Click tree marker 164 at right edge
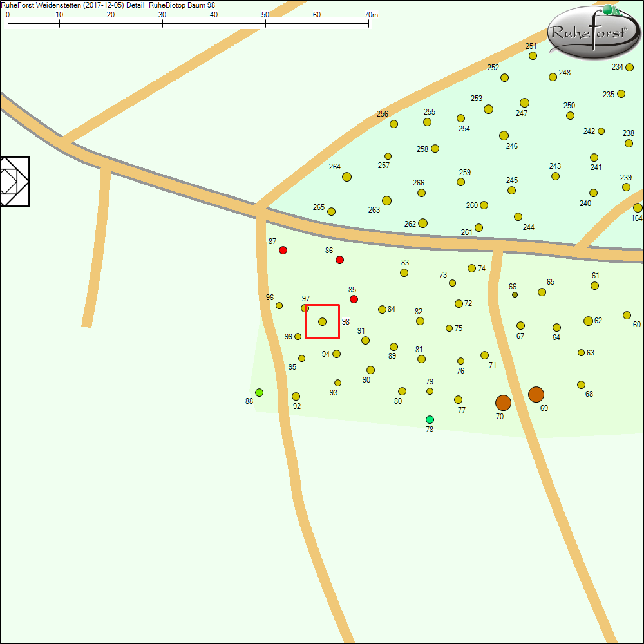Image resolution: width=644 pixels, height=644 pixels. [637, 207]
